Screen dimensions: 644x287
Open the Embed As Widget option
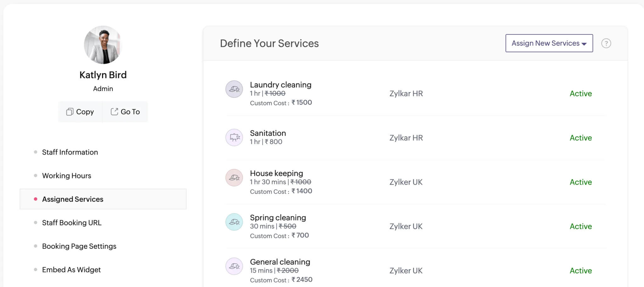click(x=71, y=270)
